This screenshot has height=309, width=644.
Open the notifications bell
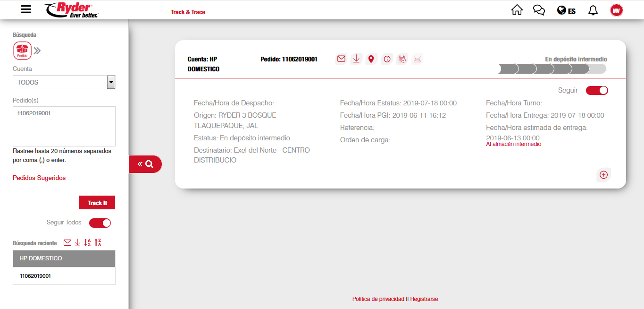[x=593, y=10]
